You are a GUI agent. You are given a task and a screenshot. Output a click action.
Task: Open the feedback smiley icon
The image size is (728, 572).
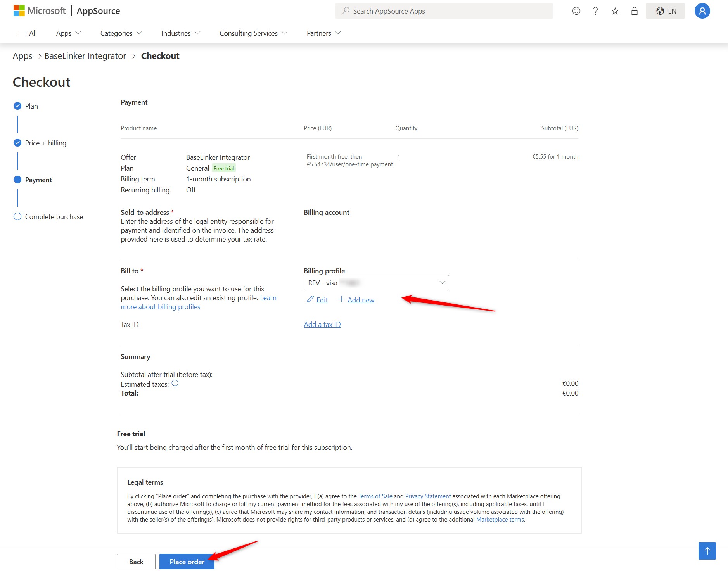coord(576,11)
